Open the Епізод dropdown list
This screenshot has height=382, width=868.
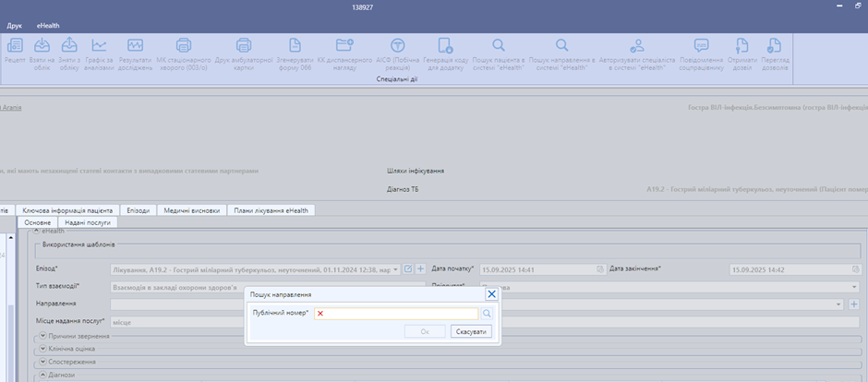[x=396, y=269]
